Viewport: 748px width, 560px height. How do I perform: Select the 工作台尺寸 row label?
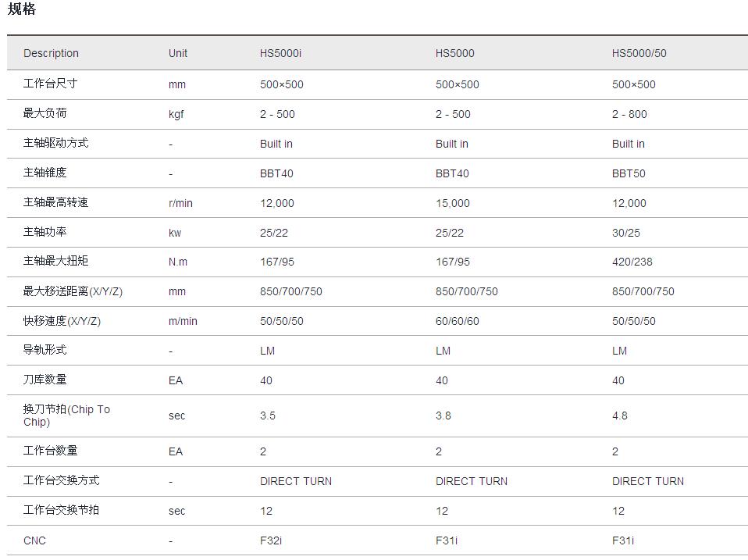click(x=50, y=84)
